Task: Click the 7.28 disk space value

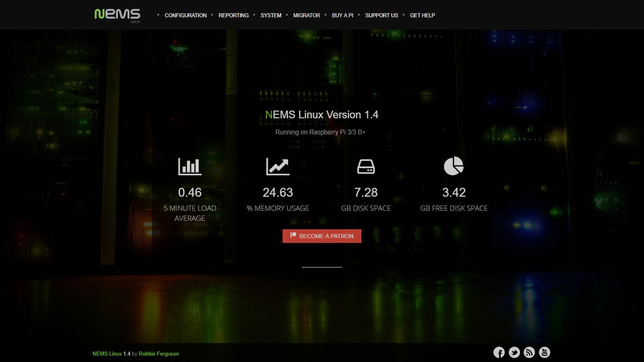Action: 366,193
